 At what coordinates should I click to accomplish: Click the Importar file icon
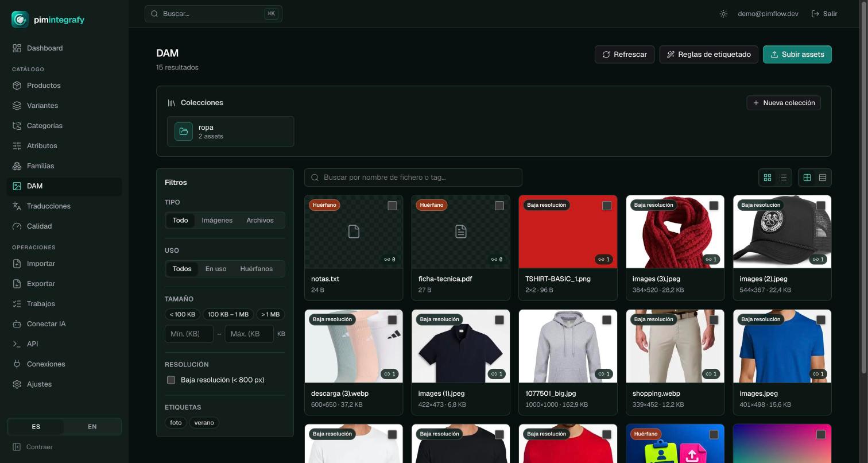click(17, 264)
